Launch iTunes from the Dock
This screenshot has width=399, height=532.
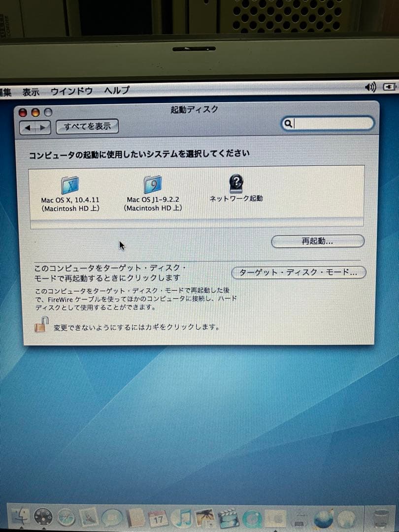point(181,519)
